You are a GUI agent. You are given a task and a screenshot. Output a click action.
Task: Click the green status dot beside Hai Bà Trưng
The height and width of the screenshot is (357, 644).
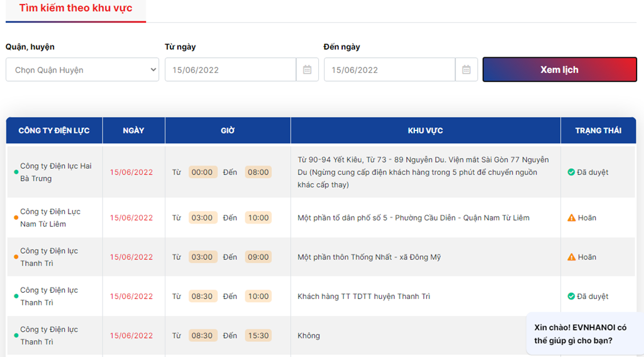point(16,172)
